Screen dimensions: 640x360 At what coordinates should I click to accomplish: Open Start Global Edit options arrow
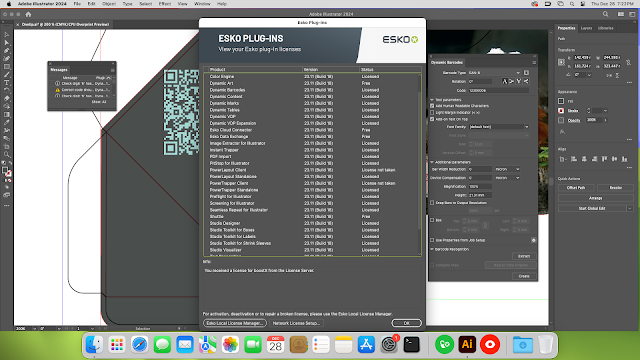point(630,208)
